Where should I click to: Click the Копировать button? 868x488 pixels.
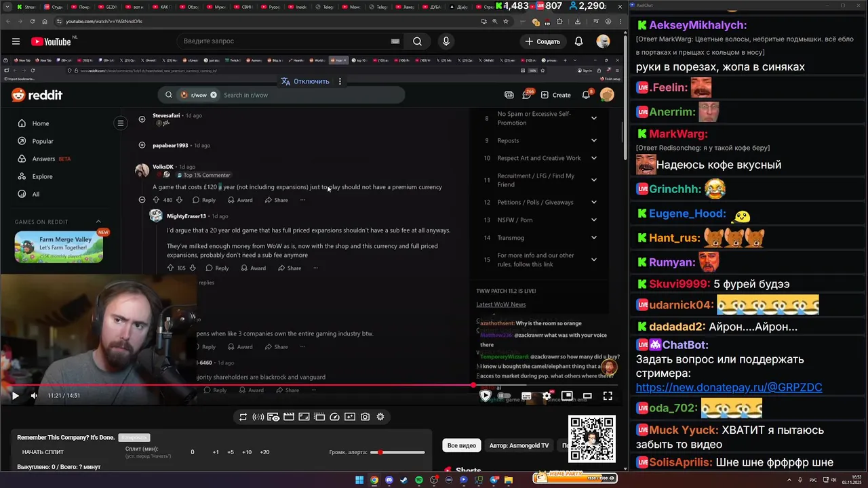pos(134,438)
